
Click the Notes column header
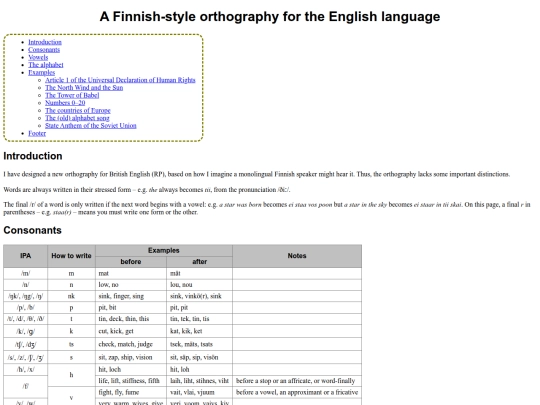[297, 256]
